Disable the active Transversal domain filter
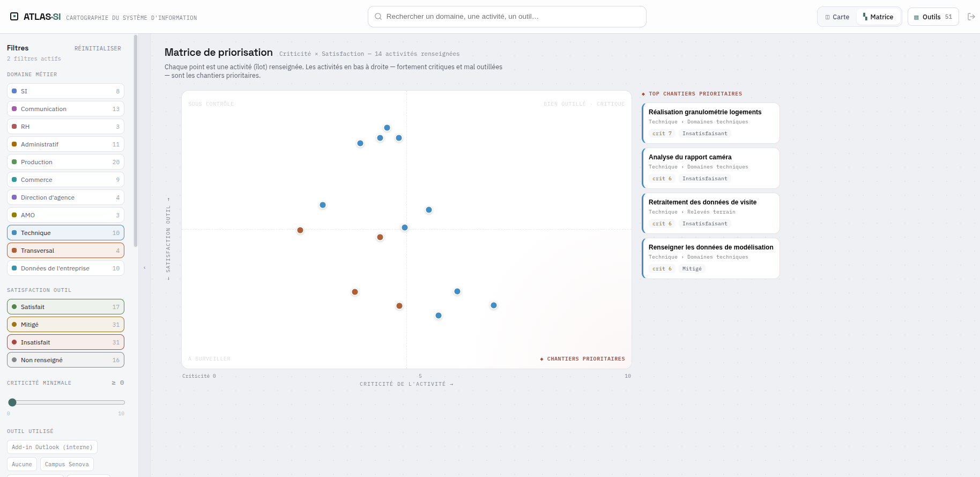Screen dimensions: 980x477 click(65, 251)
